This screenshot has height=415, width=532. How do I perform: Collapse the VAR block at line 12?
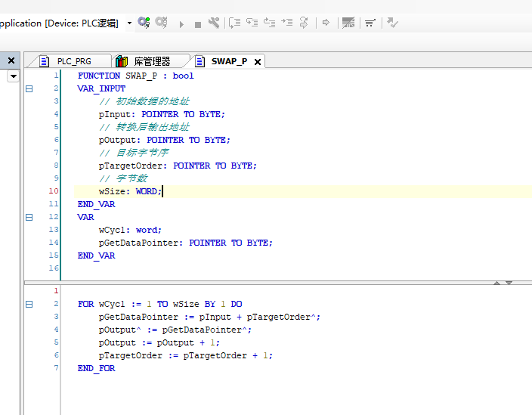[x=29, y=217]
